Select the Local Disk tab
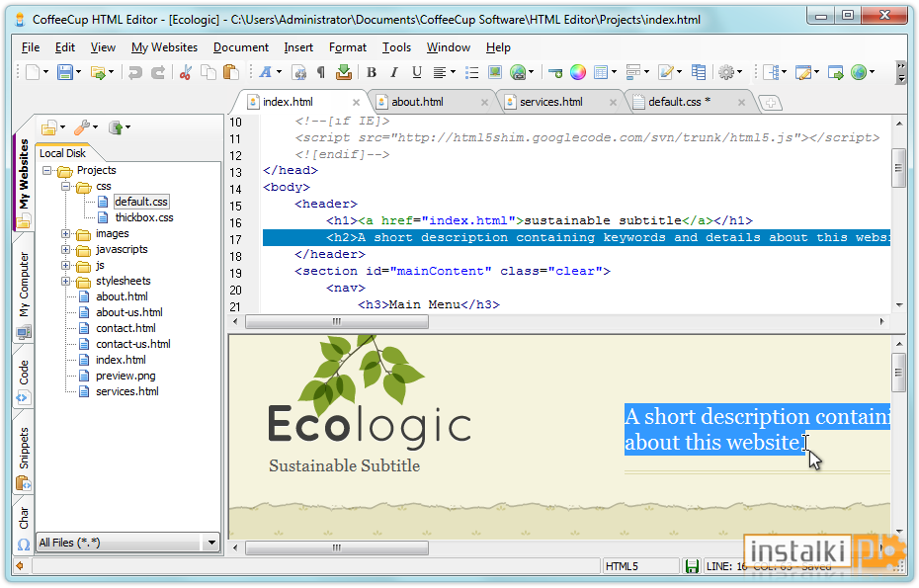The image size is (919, 588). tap(62, 153)
